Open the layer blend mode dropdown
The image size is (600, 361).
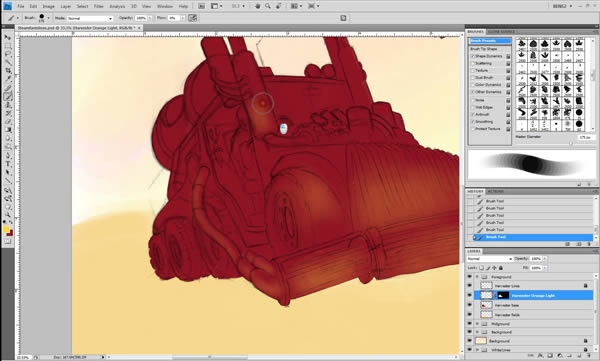click(x=489, y=259)
